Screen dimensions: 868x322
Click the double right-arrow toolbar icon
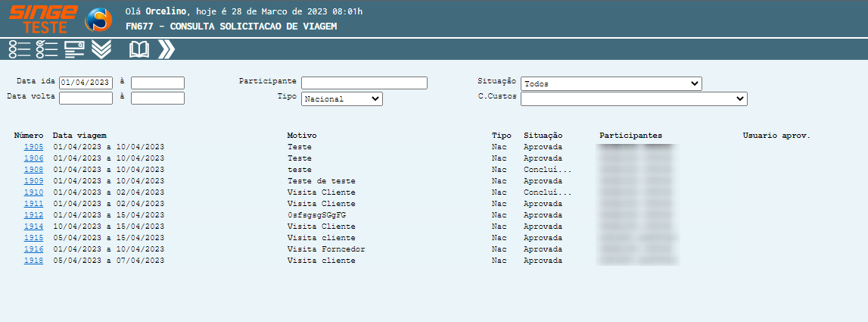click(166, 50)
